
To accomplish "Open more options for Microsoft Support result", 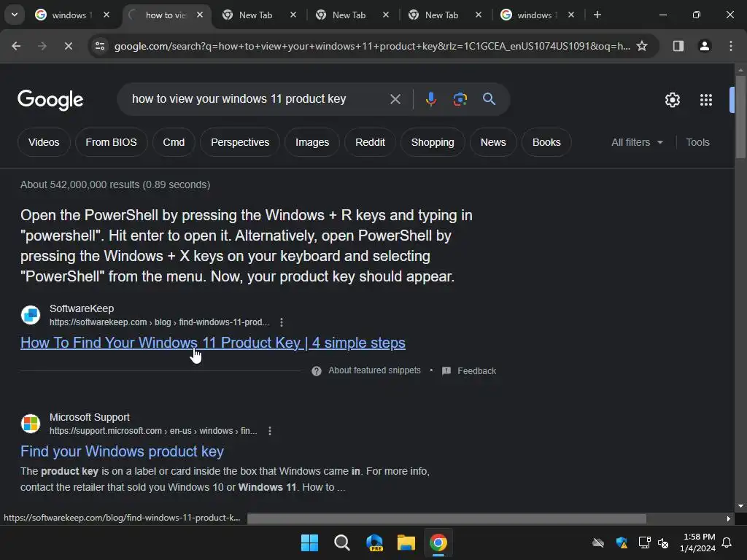I will tap(270, 431).
